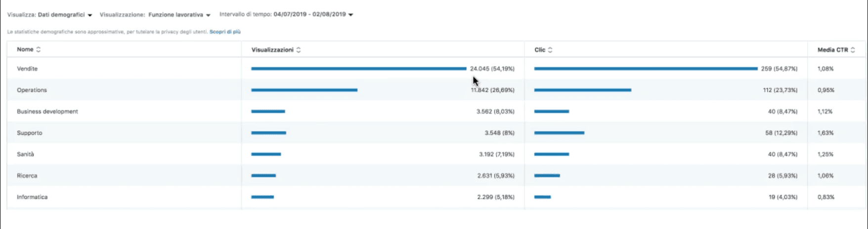Screen dimensions: 868x229
Task: Select the Informatica row name
Action: 32,197
